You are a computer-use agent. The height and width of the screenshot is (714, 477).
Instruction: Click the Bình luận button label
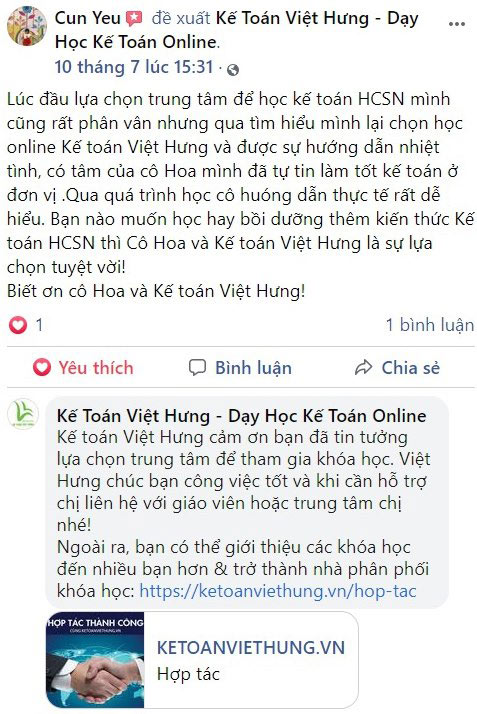point(254,368)
